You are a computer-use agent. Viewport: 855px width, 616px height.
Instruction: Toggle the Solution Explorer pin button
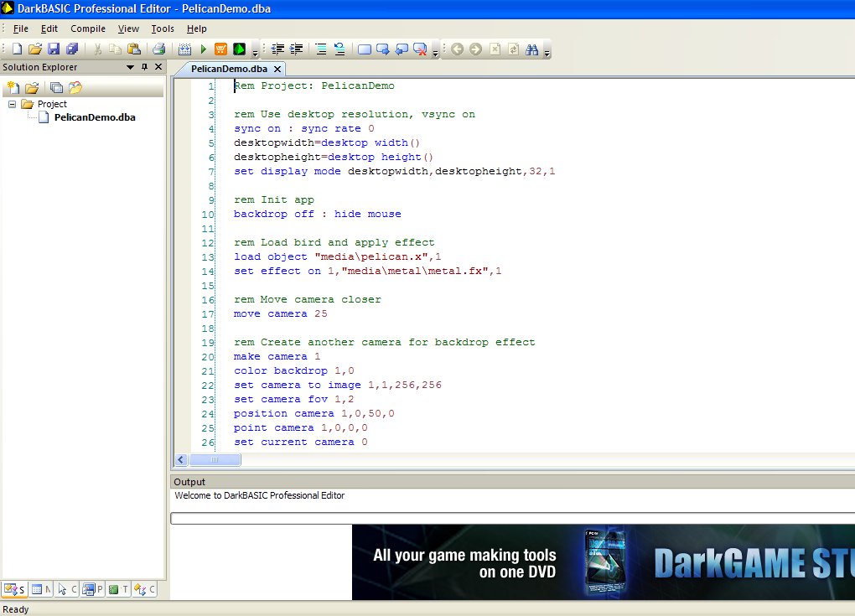144,67
